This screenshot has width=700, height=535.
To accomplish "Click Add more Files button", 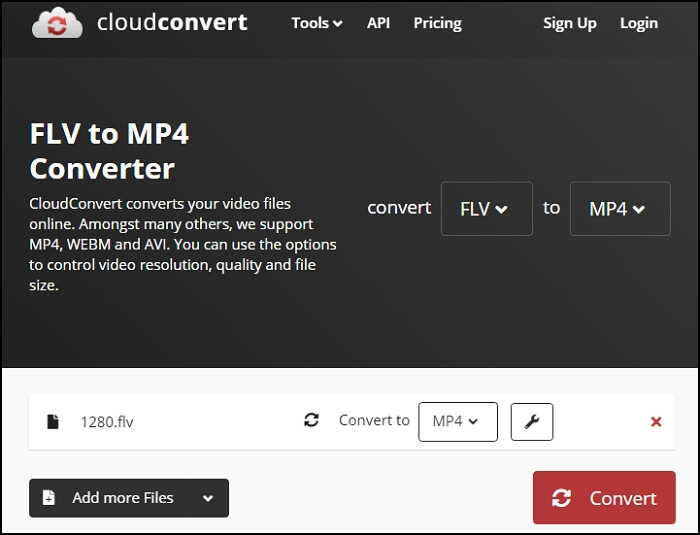I will (x=129, y=498).
